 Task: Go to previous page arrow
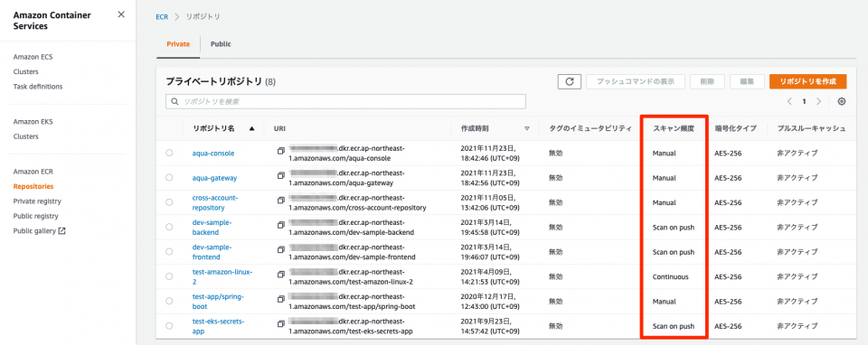point(790,101)
